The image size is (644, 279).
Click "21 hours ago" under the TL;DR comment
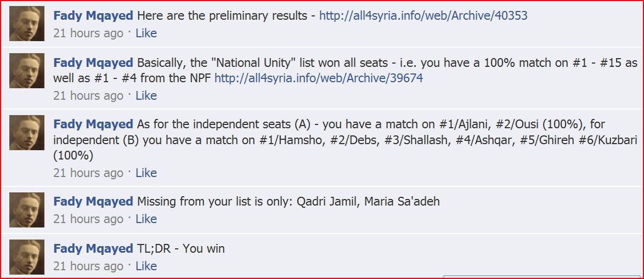(x=88, y=266)
